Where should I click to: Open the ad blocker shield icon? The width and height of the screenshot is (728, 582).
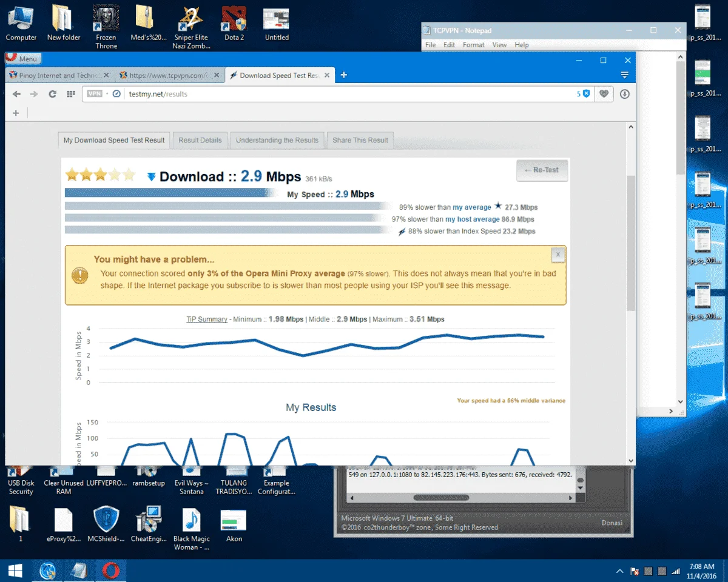pos(586,94)
